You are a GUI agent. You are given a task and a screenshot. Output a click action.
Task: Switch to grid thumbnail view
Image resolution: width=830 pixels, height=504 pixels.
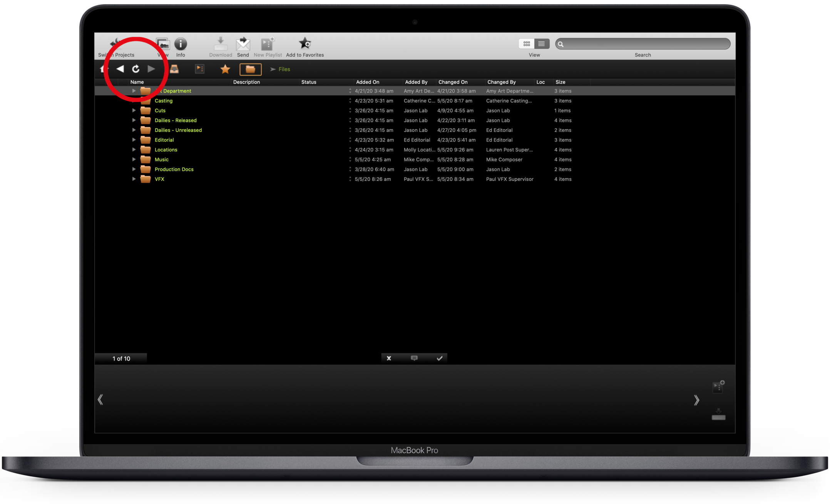click(526, 44)
